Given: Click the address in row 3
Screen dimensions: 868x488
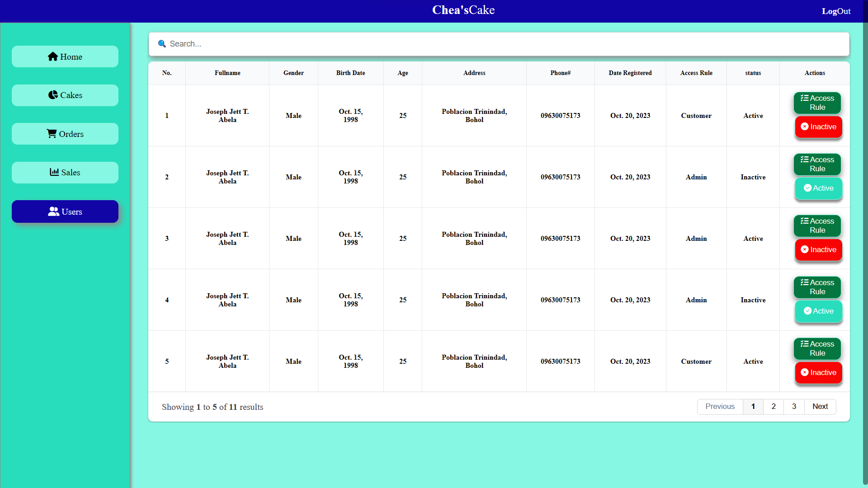Looking at the screenshot, I should (x=474, y=239).
